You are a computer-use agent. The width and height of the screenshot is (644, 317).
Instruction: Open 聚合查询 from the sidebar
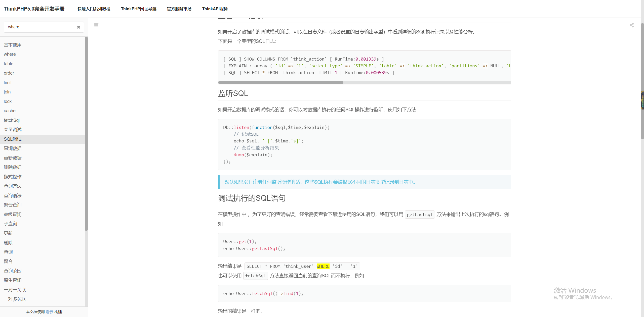coord(13,205)
